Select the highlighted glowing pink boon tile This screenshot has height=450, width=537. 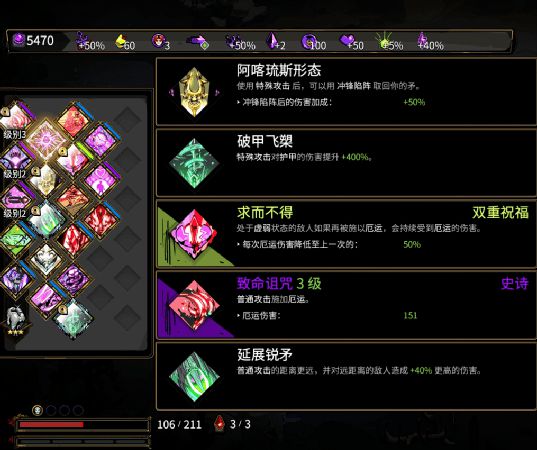click(x=46, y=140)
